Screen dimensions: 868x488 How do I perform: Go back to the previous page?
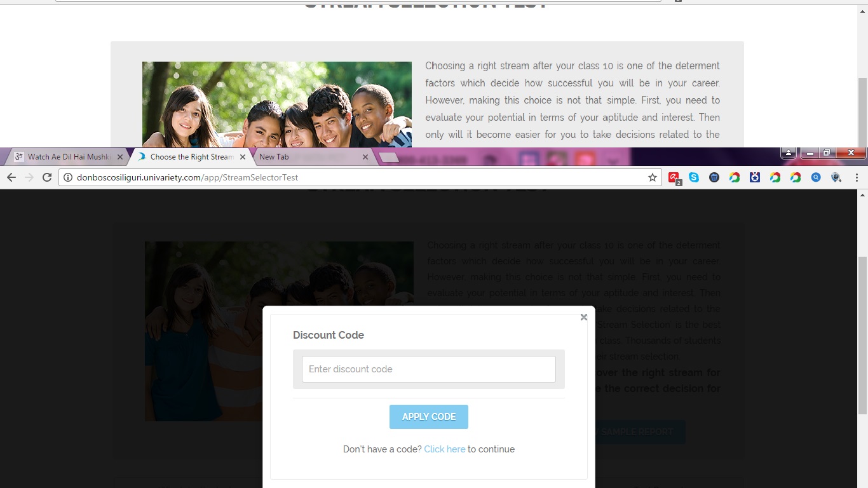11,178
